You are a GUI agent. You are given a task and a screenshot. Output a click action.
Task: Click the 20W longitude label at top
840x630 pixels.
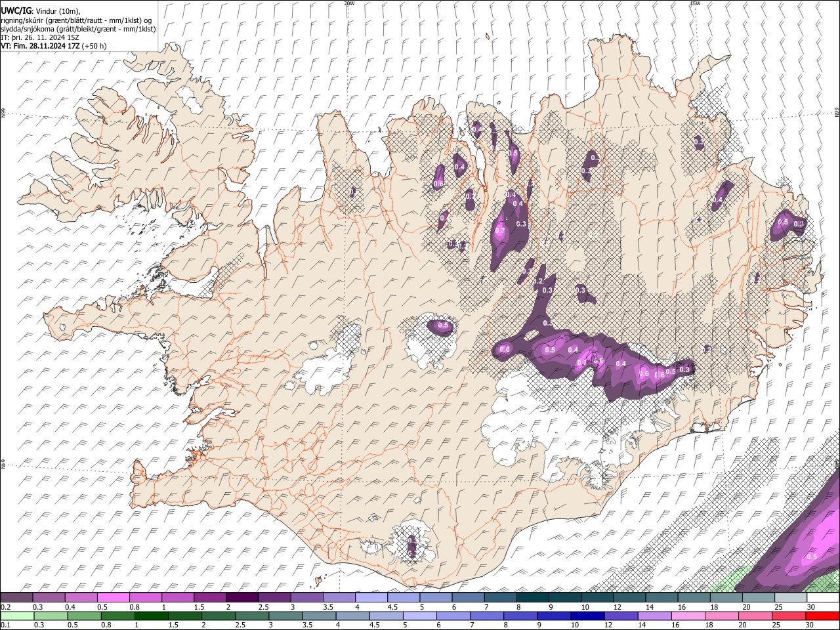point(350,3)
